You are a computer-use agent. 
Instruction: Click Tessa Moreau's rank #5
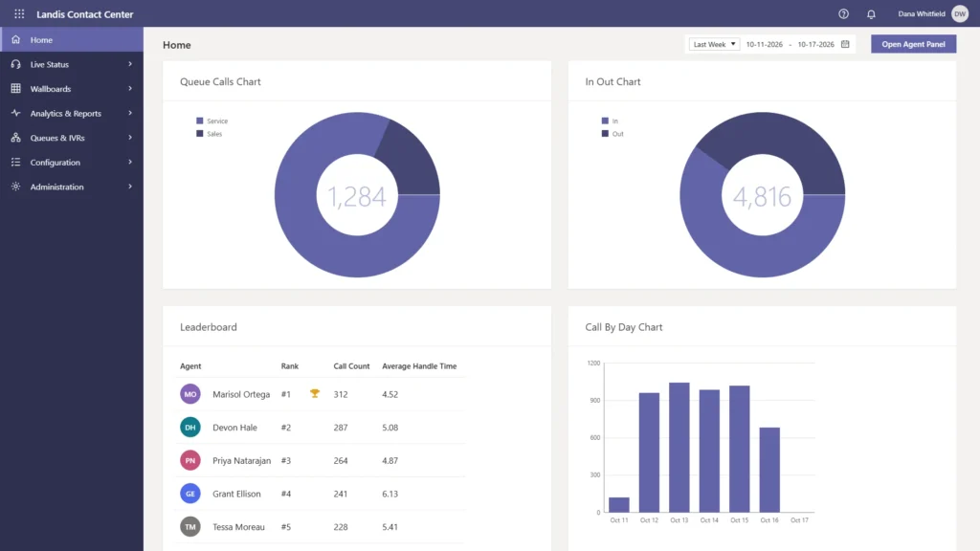point(285,527)
